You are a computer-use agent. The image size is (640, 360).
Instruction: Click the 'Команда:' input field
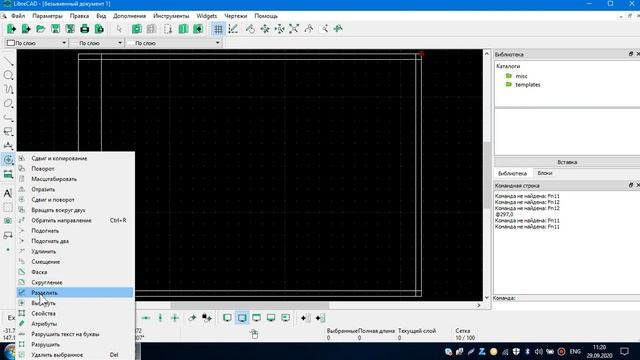point(578,298)
